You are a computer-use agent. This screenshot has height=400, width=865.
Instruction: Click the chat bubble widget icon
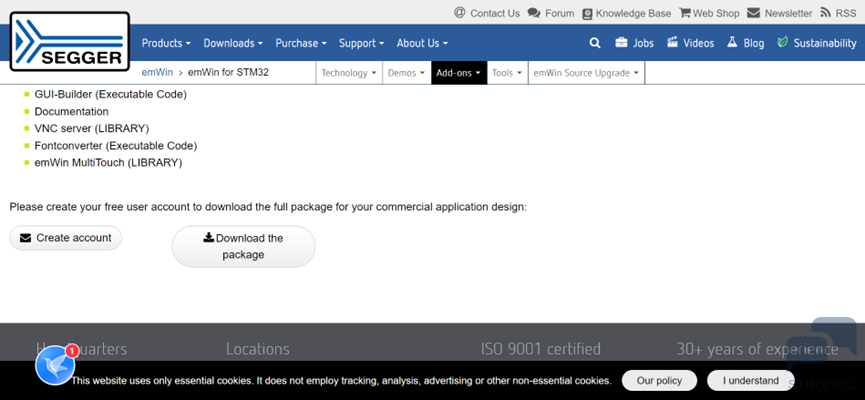[x=821, y=342]
